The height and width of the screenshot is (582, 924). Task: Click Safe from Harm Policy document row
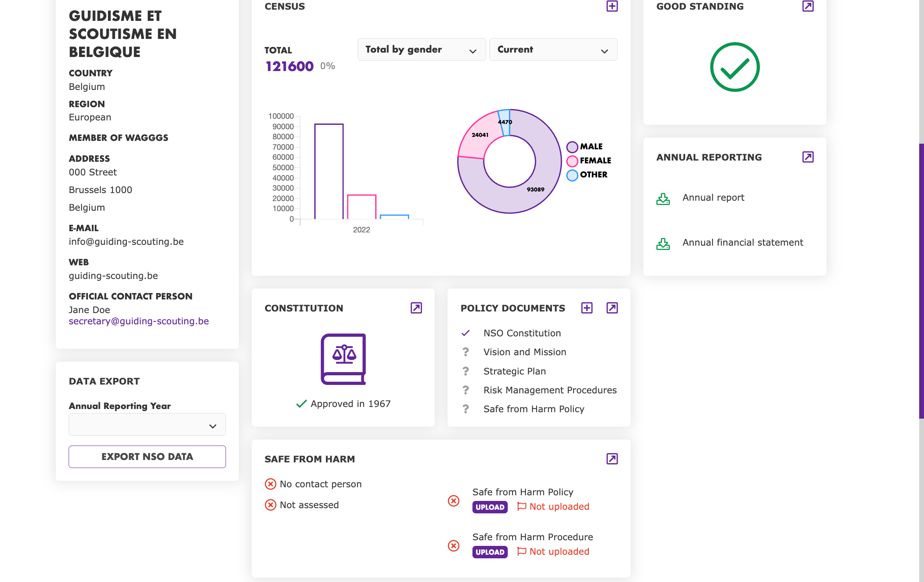click(x=539, y=409)
